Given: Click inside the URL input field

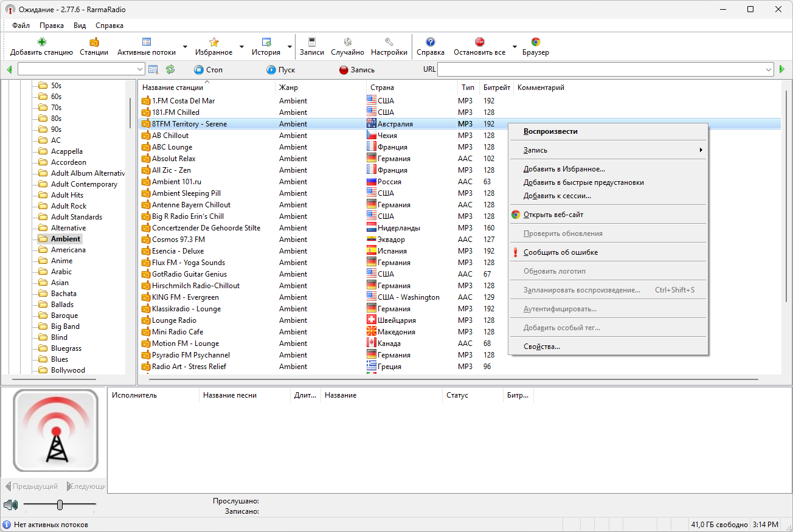Looking at the screenshot, I should (x=601, y=69).
